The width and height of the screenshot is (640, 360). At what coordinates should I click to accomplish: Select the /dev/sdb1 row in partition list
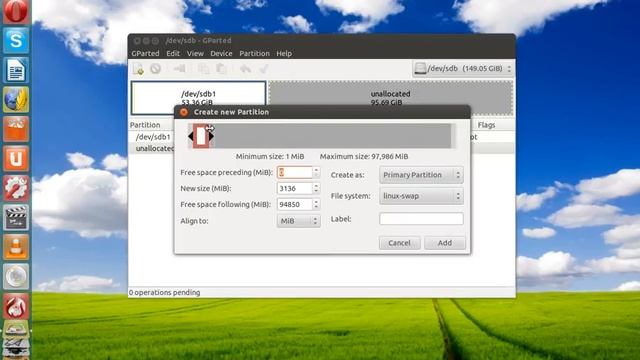pyautogui.click(x=153, y=137)
